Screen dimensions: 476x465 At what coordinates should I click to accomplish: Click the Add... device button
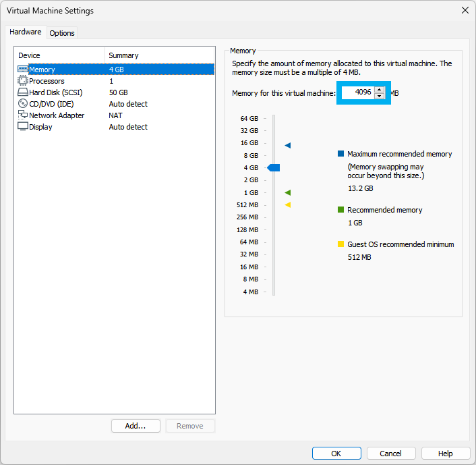tap(136, 426)
